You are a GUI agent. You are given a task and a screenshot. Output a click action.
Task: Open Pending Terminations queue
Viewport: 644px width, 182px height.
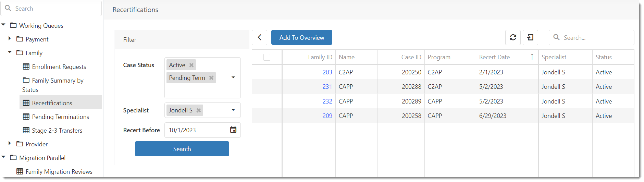[x=60, y=117]
